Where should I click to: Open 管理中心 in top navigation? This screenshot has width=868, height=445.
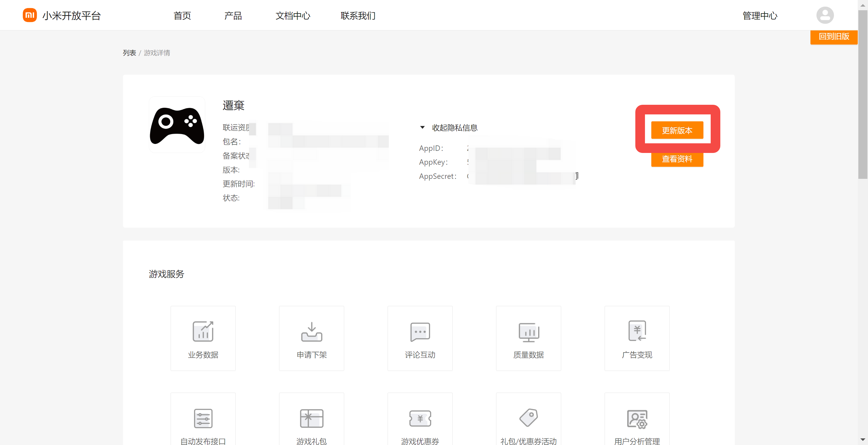coord(760,15)
